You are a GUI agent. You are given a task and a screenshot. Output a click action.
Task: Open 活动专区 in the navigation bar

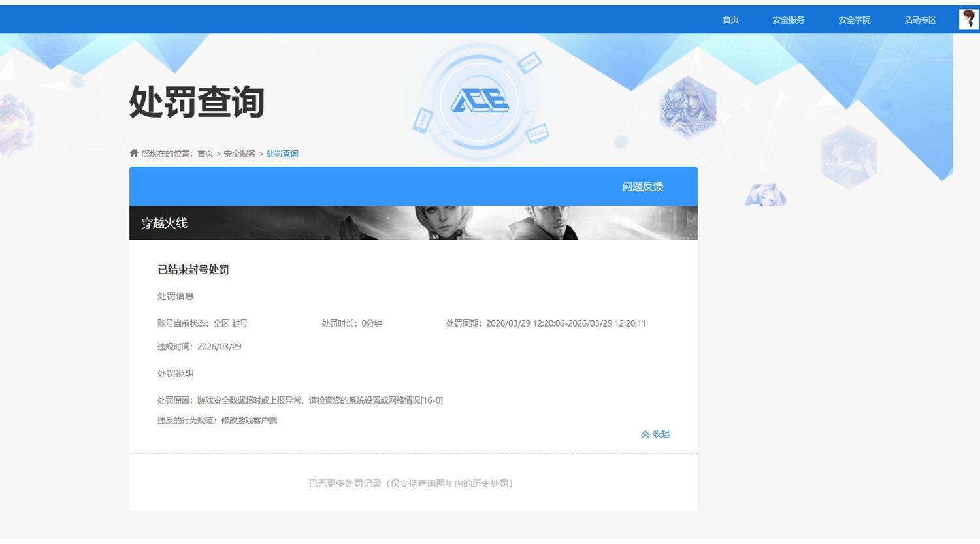click(x=920, y=19)
